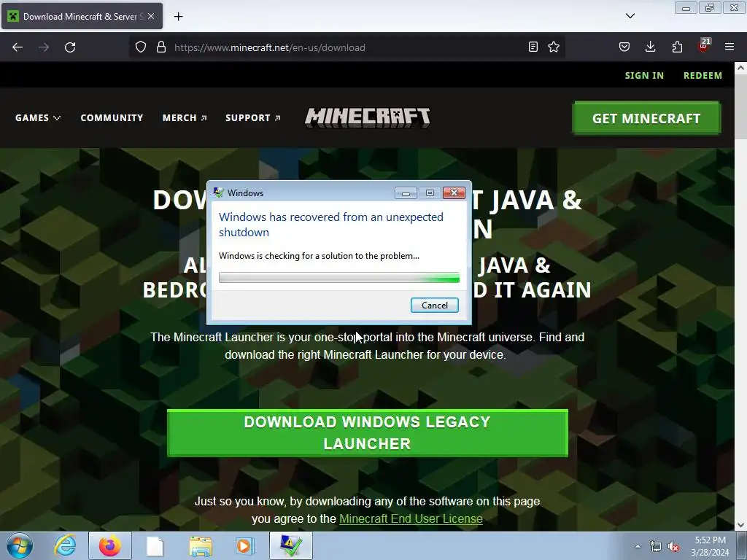This screenshot has height=560, width=747.
Task: Click the GET MINECRAFT button
Action: pyautogui.click(x=646, y=118)
